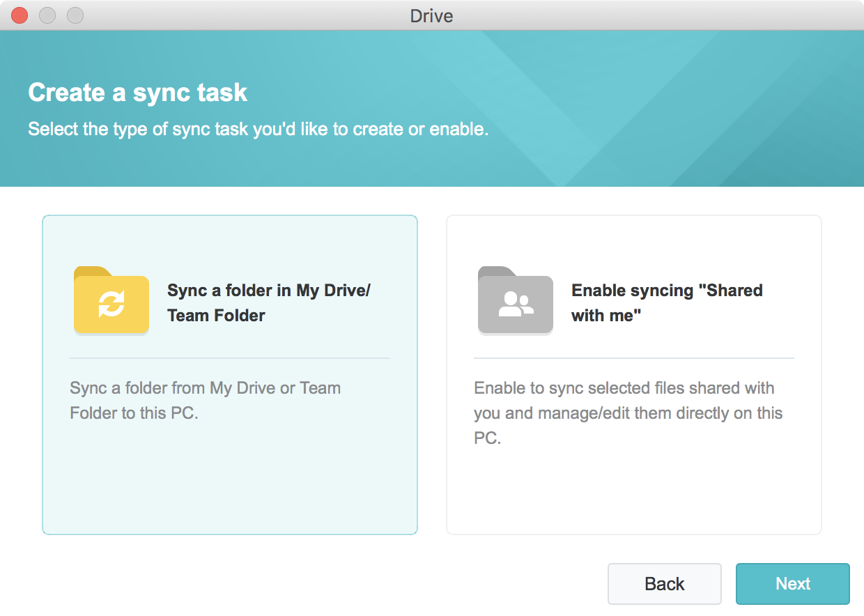Click the two-people symbol on the gray folder

[516, 305]
